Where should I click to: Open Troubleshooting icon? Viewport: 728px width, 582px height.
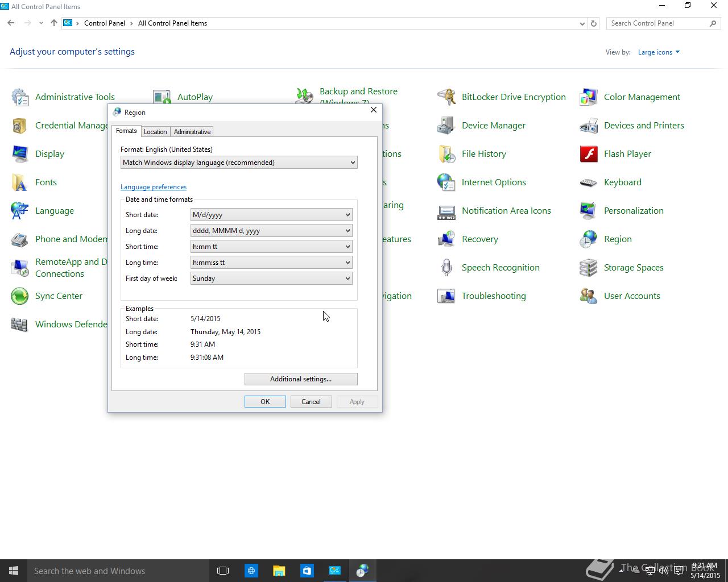click(x=446, y=296)
